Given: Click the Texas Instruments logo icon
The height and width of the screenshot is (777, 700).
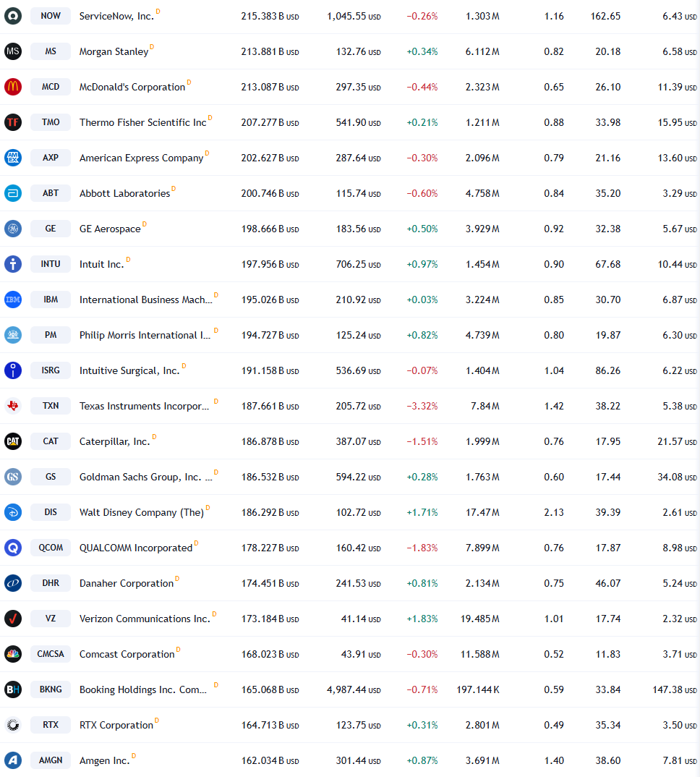Looking at the screenshot, I should (13, 405).
